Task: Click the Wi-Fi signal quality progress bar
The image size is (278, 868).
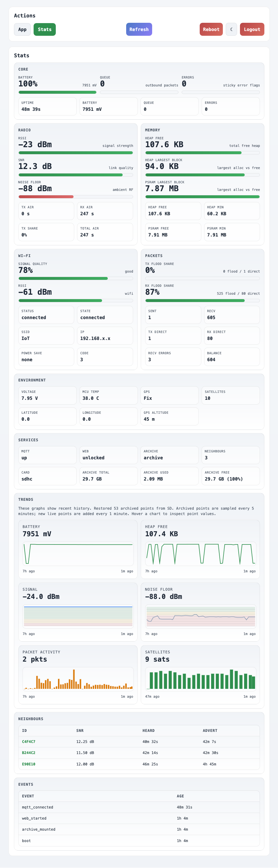Action: [x=75, y=278]
